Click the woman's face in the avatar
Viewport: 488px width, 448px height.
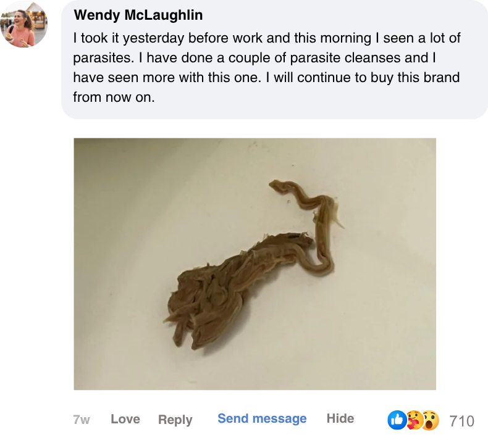[x=19, y=18]
